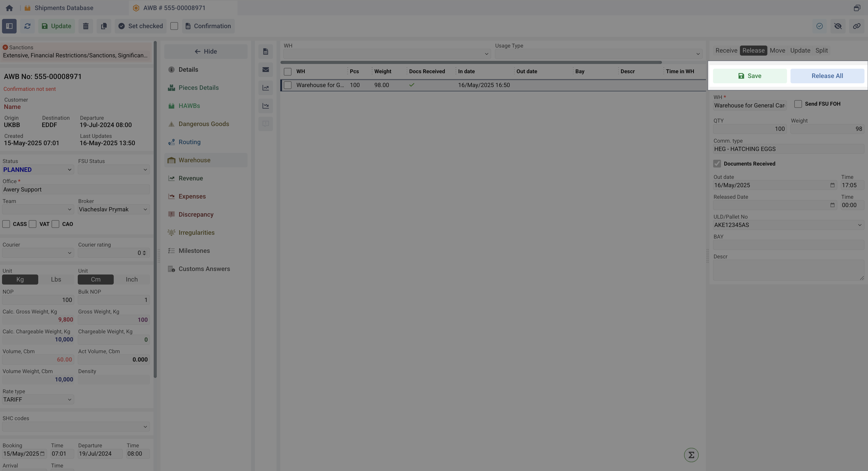The width and height of the screenshot is (868, 471).
Task: Tick the CASS checkbox
Action: (6, 224)
